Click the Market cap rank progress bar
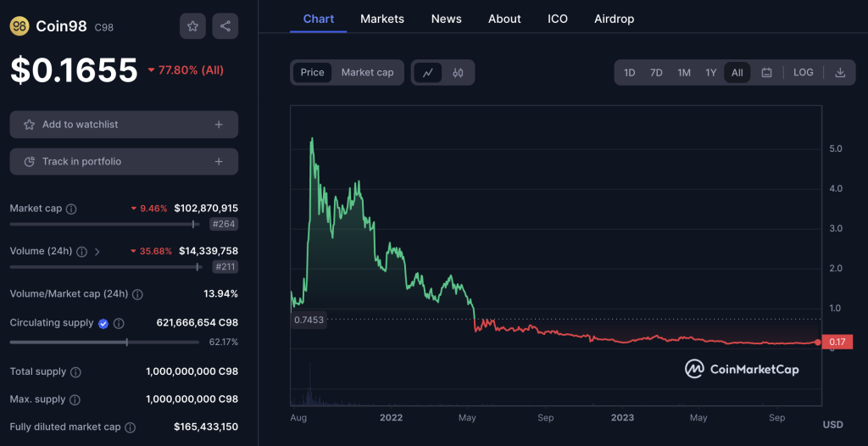Screen dimensions: 868x446 105,225
